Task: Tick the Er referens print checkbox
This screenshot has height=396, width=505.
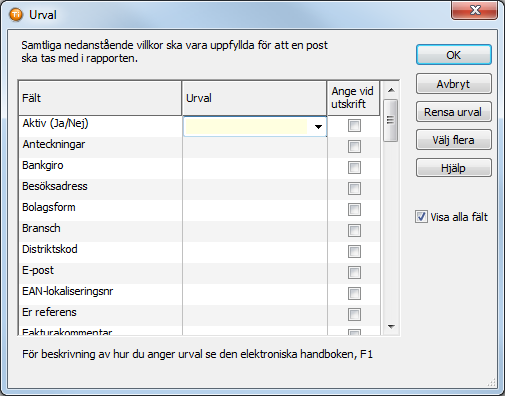Action: pyautogui.click(x=354, y=314)
